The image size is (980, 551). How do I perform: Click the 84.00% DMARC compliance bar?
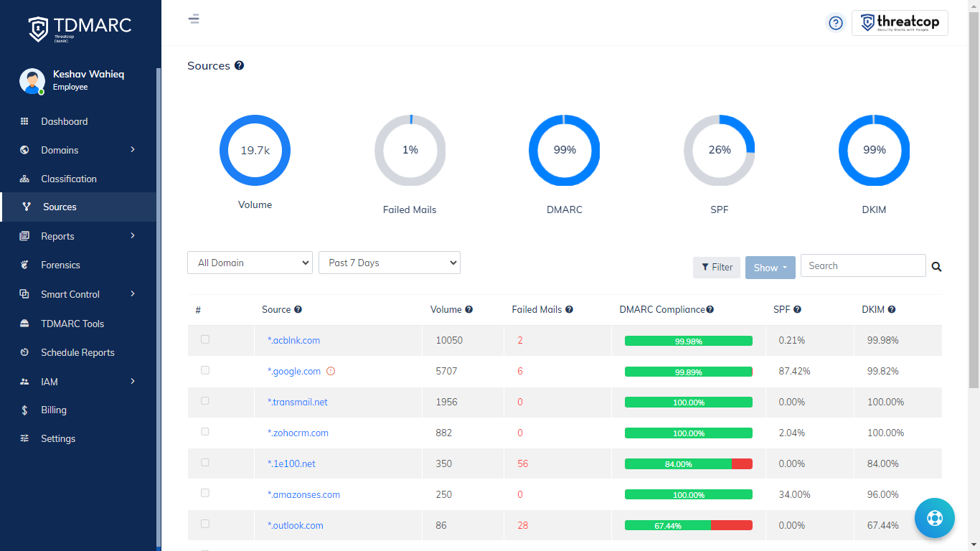(689, 464)
